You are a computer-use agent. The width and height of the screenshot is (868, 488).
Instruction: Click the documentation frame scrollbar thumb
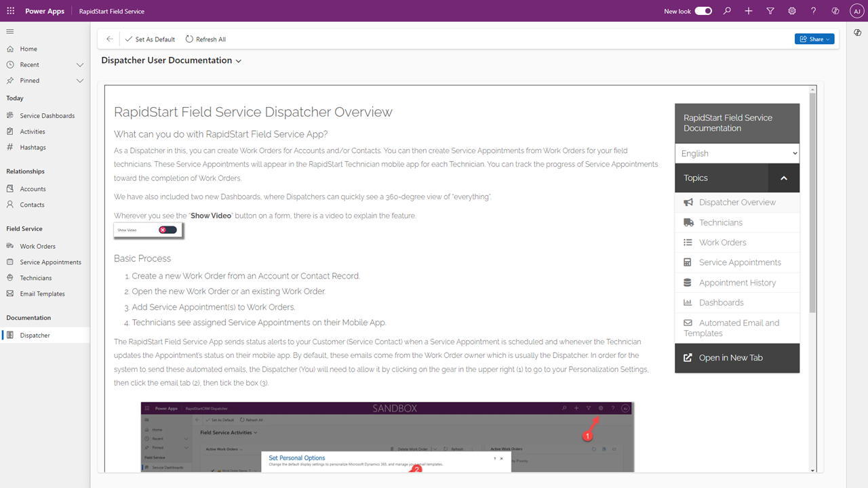[x=812, y=203]
